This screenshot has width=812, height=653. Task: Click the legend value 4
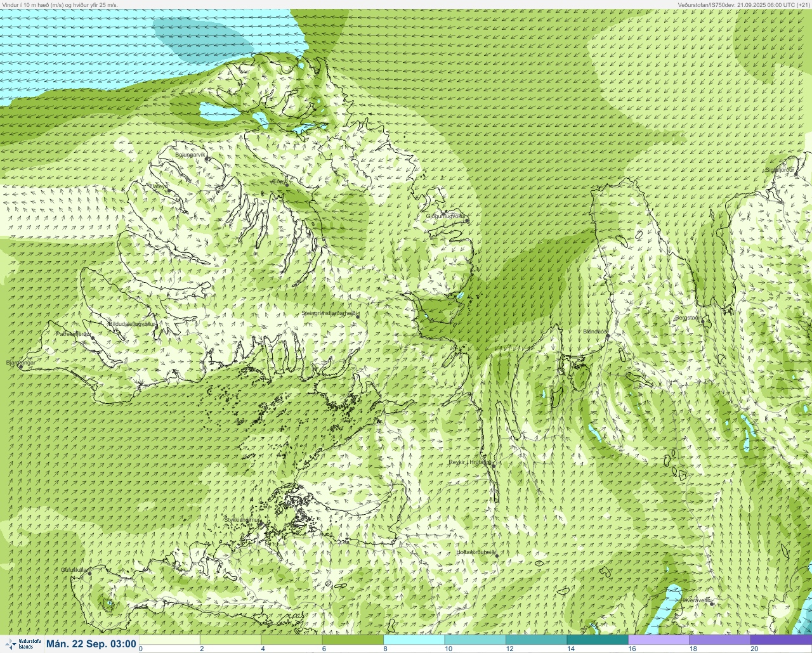pos(263,649)
